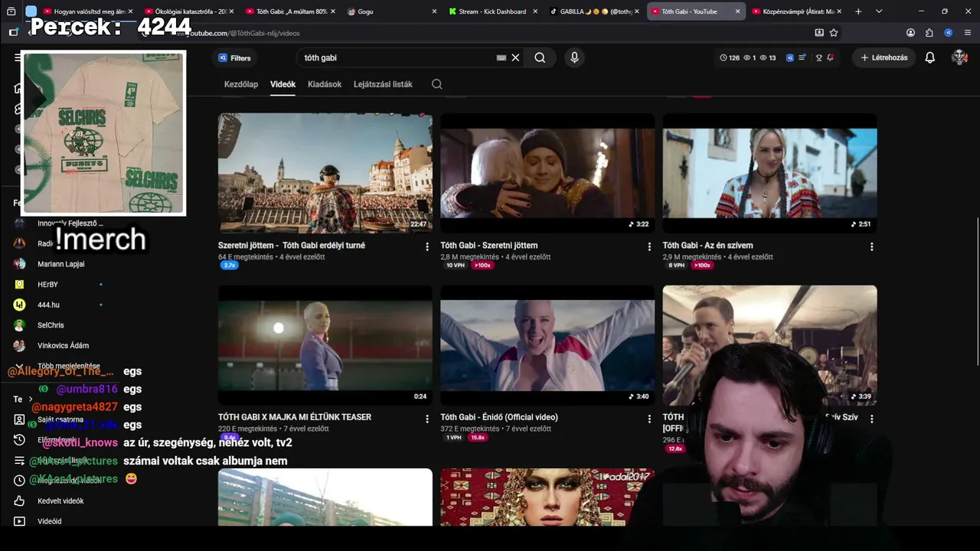980x551 pixels.
Task: Switch to the Kezdőlap channel tab
Action: 241,84
